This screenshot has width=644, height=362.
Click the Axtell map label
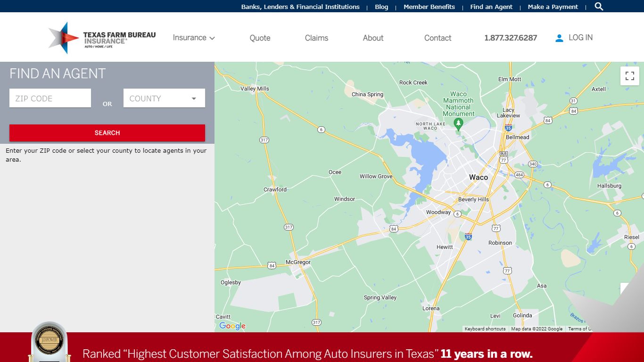(x=599, y=89)
